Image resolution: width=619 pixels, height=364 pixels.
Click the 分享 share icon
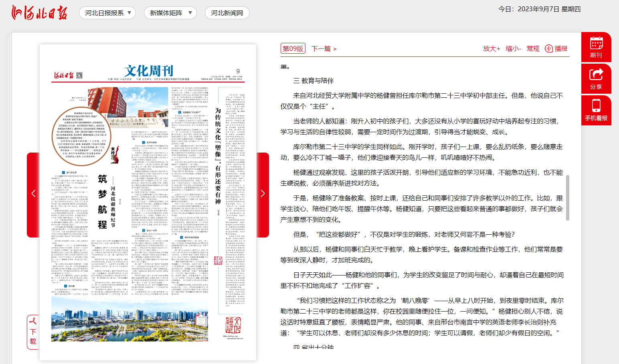click(596, 79)
